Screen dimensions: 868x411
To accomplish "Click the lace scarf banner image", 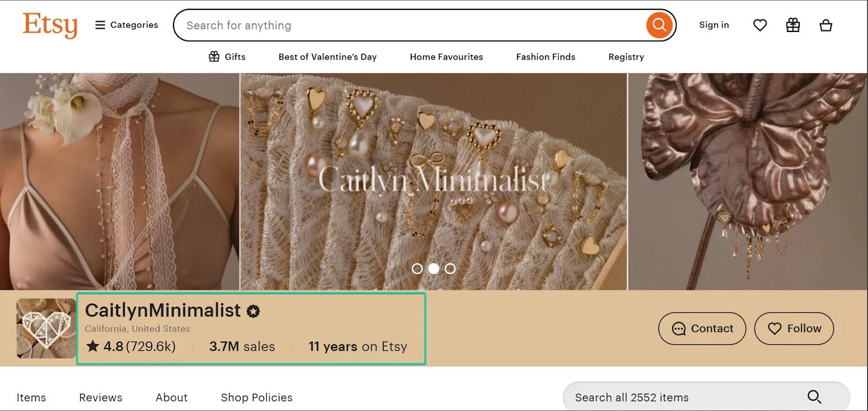I will point(119,181).
